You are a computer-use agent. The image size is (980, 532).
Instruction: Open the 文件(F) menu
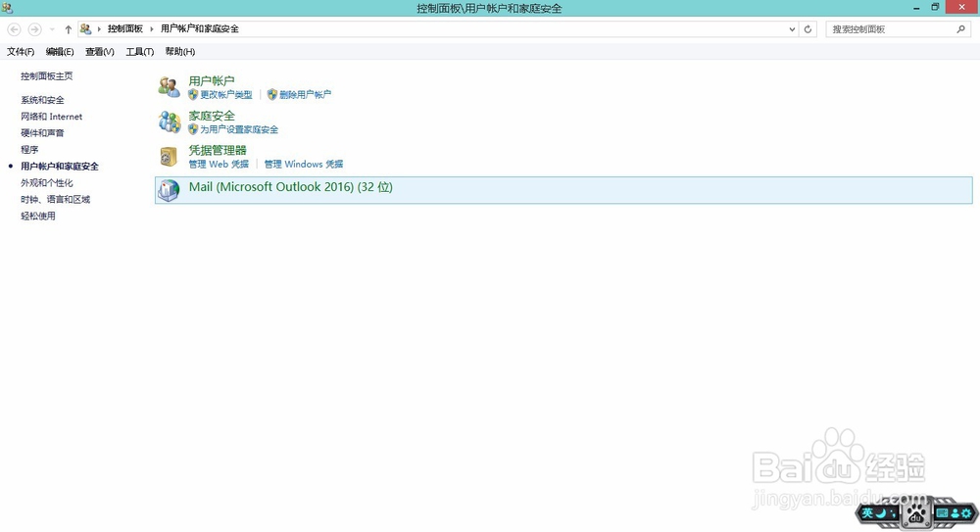(21, 52)
